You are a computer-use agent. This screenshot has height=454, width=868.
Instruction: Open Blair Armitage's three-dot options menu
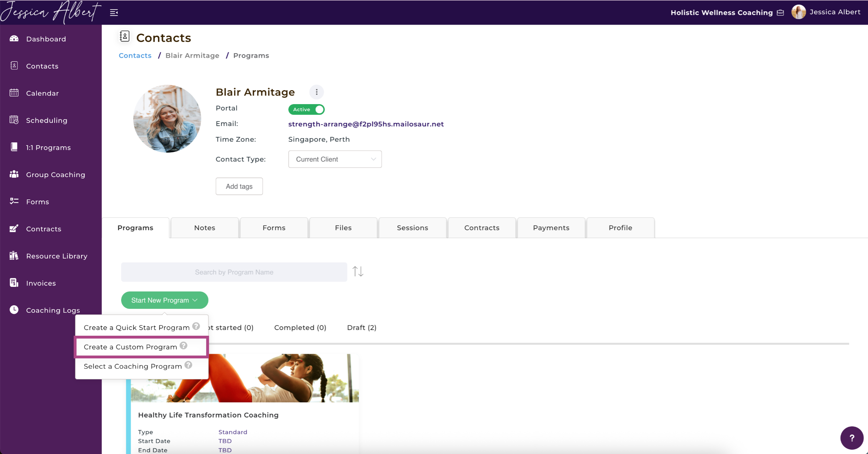pyautogui.click(x=317, y=92)
